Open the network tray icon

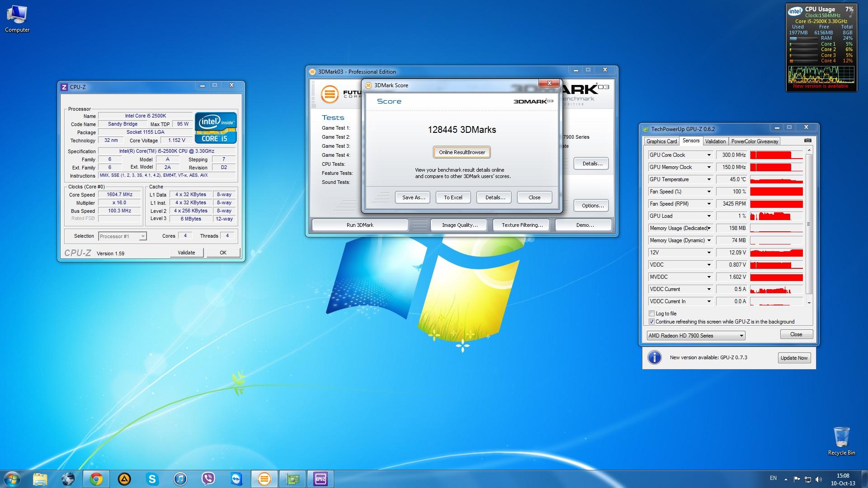(x=808, y=479)
